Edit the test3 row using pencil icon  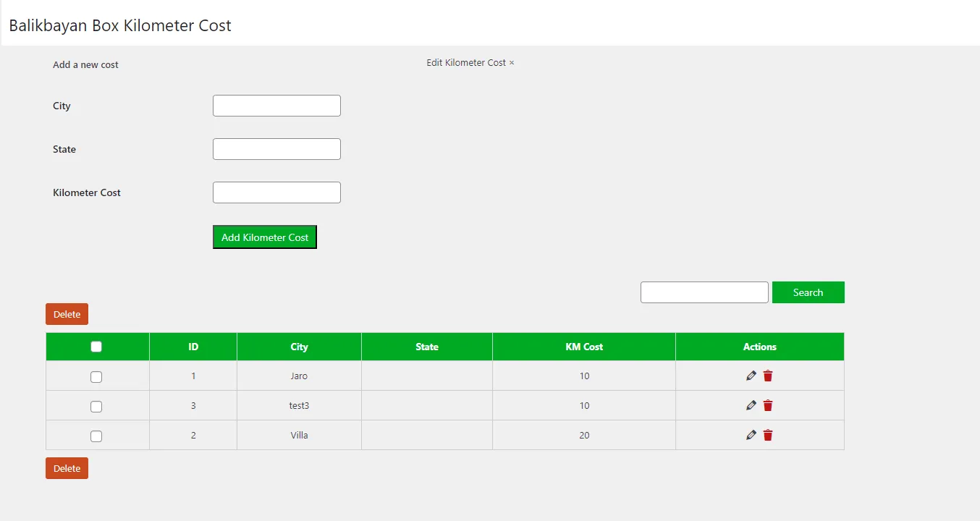[751, 405]
